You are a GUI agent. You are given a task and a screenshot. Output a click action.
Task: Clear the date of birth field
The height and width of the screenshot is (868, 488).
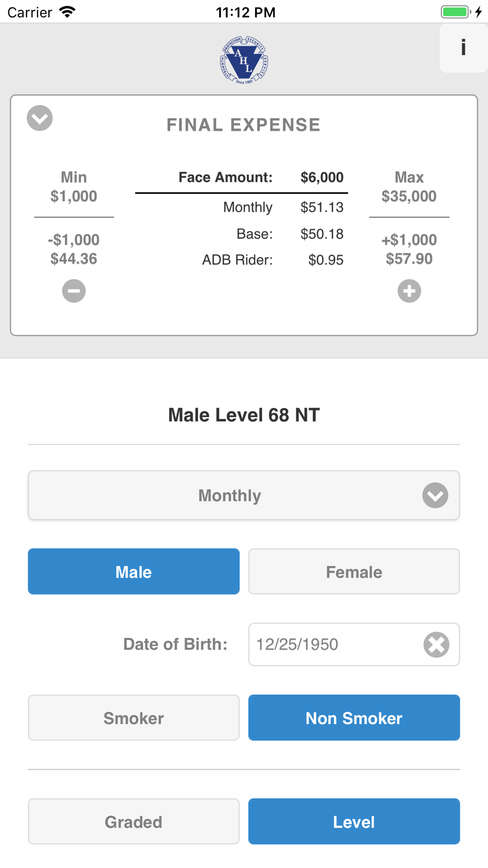(x=436, y=644)
